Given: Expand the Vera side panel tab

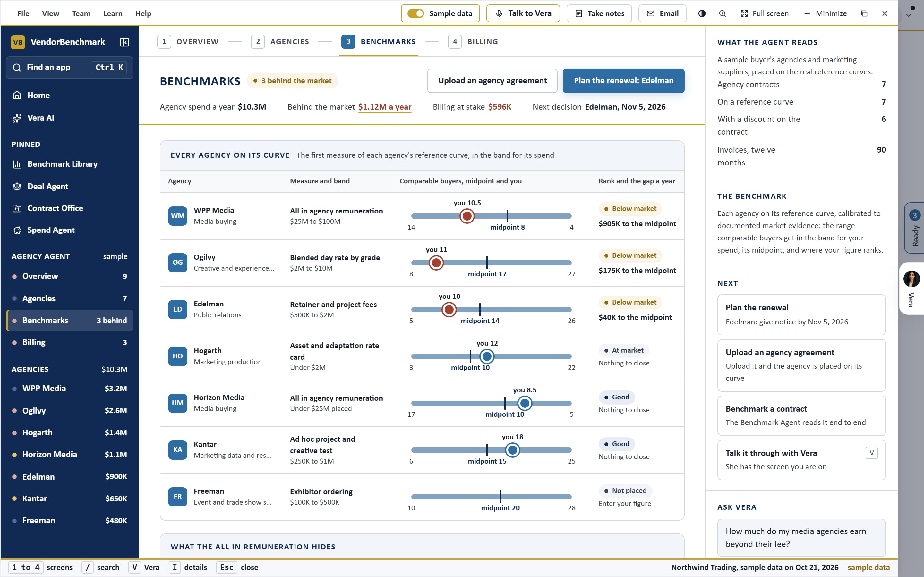Looking at the screenshot, I should click(912, 288).
